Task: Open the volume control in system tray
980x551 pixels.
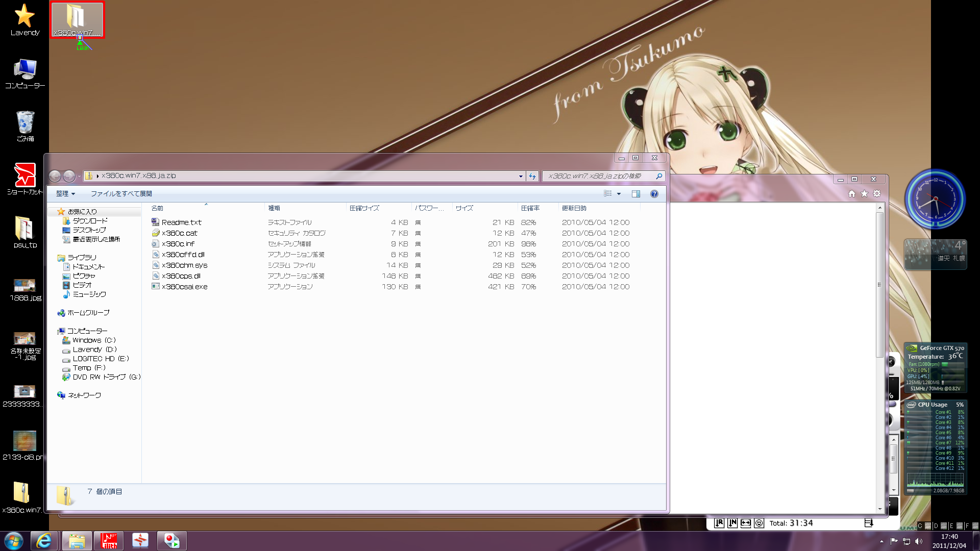Action: [919, 541]
